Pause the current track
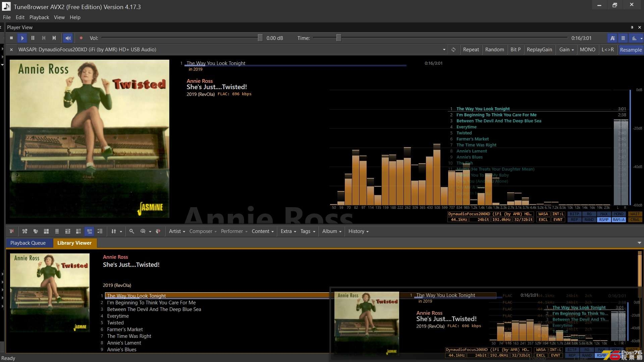This screenshot has height=362, width=644. 33,38
